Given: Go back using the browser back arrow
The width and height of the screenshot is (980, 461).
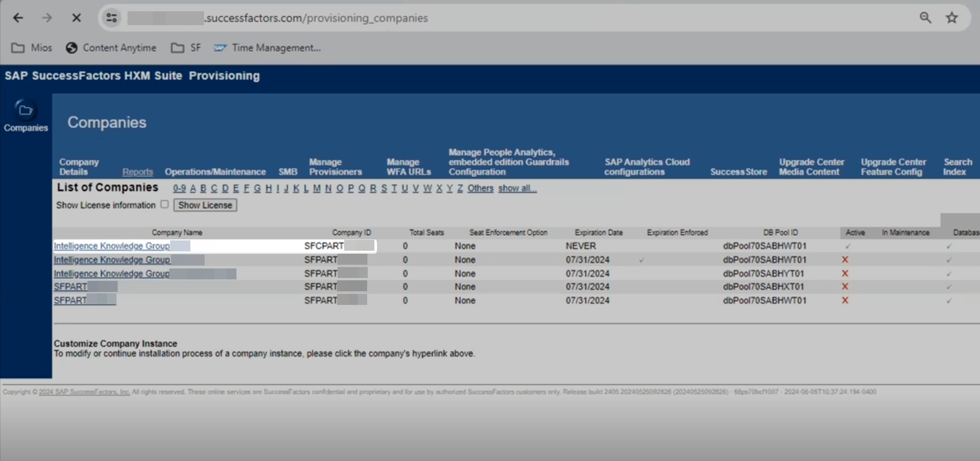Looking at the screenshot, I should point(18,17).
